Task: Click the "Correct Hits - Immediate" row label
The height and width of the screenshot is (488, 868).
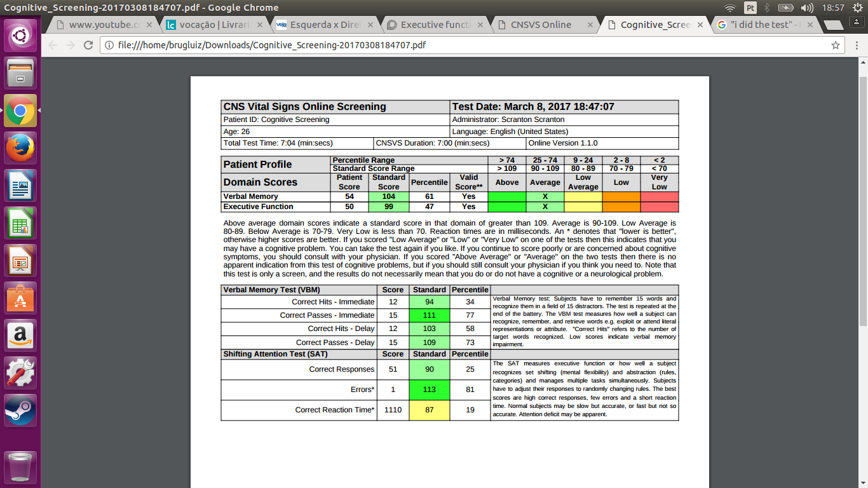Action: click(333, 302)
